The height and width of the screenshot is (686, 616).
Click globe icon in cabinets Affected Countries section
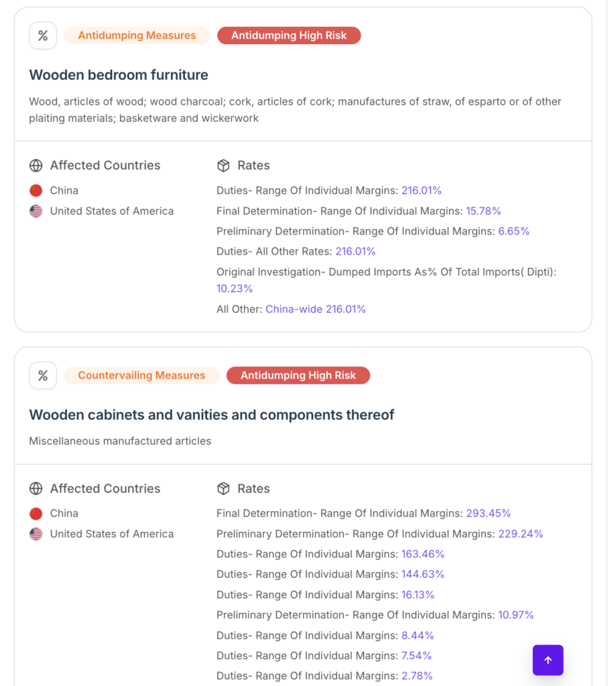(x=36, y=488)
